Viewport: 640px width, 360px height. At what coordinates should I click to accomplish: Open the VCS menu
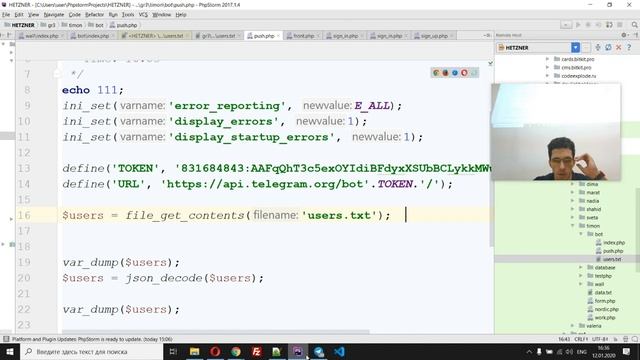coord(143,15)
